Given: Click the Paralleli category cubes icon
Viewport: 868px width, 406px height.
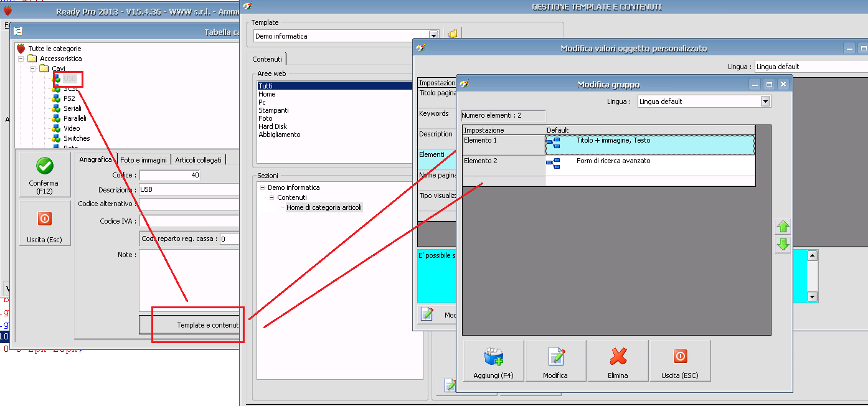Looking at the screenshot, I should point(56,118).
